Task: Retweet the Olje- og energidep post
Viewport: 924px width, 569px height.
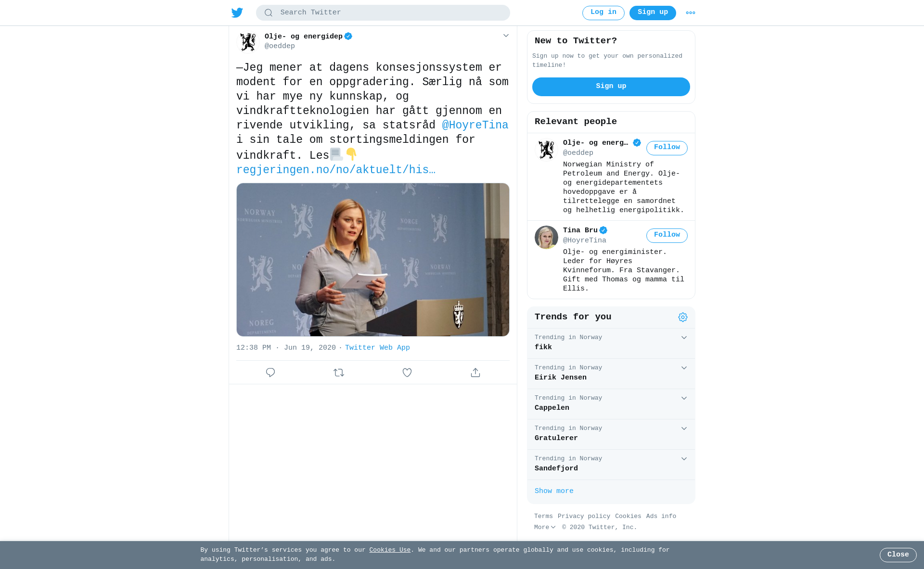Action: [x=339, y=373]
